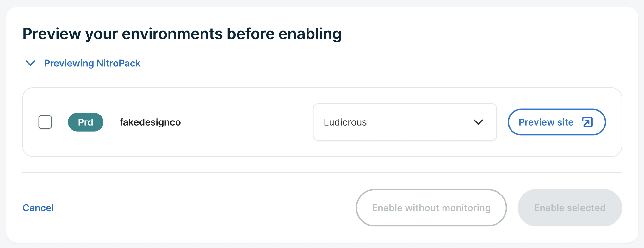The height and width of the screenshot is (248, 644).
Task: Click the dropdown arrow beside Ludicrous
Action: click(478, 122)
